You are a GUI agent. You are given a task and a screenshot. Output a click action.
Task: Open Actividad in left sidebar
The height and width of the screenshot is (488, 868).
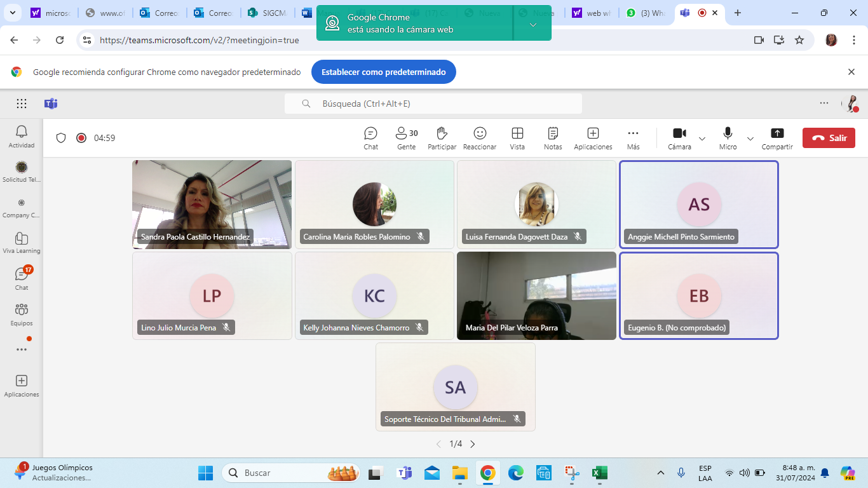[22, 136]
